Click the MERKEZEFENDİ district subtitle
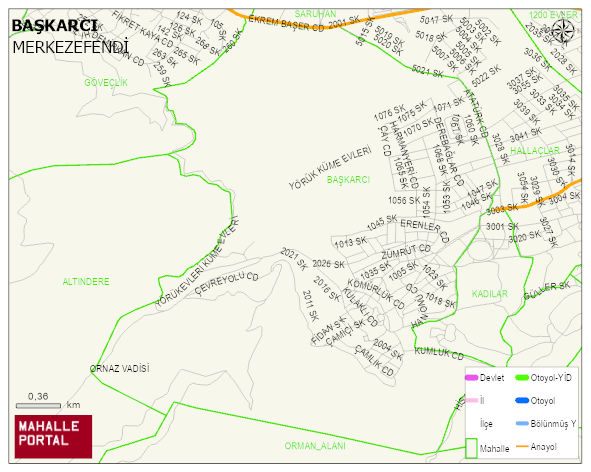The image size is (591, 472). [70, 47]
